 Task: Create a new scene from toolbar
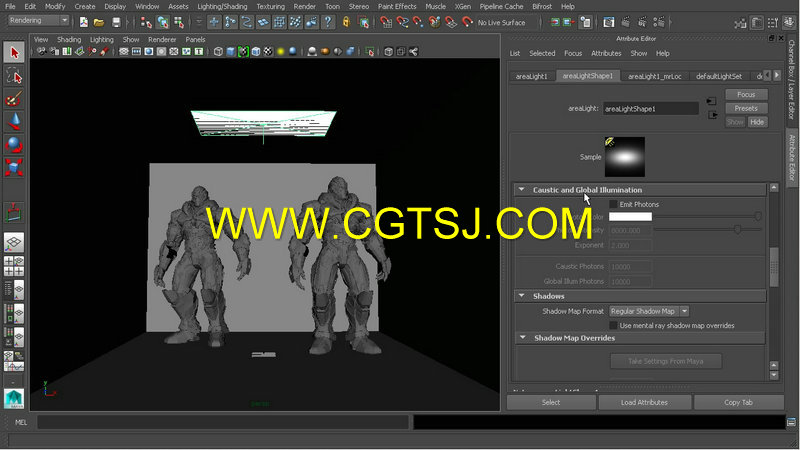click(x=84, y=22)
